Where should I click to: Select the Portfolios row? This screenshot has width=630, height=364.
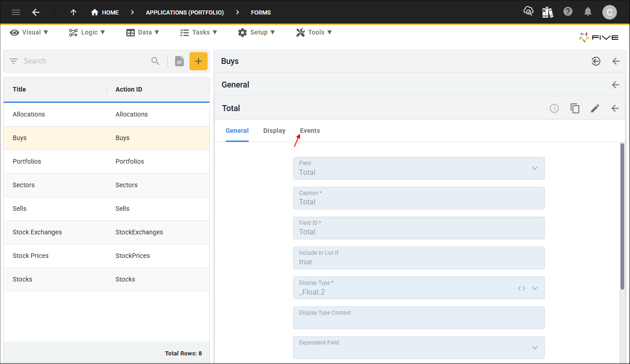(107, 161)
